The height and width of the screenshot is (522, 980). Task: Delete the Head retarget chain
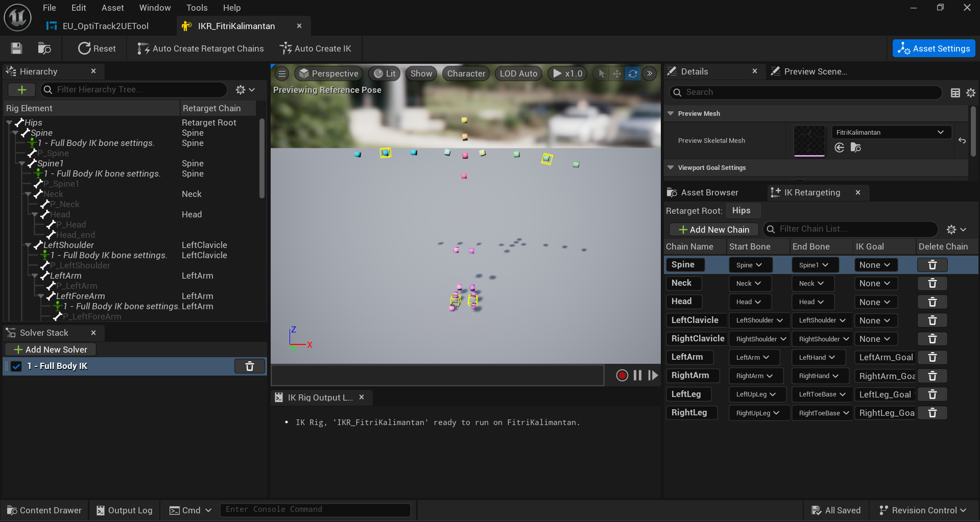click(x=931, y=302)
